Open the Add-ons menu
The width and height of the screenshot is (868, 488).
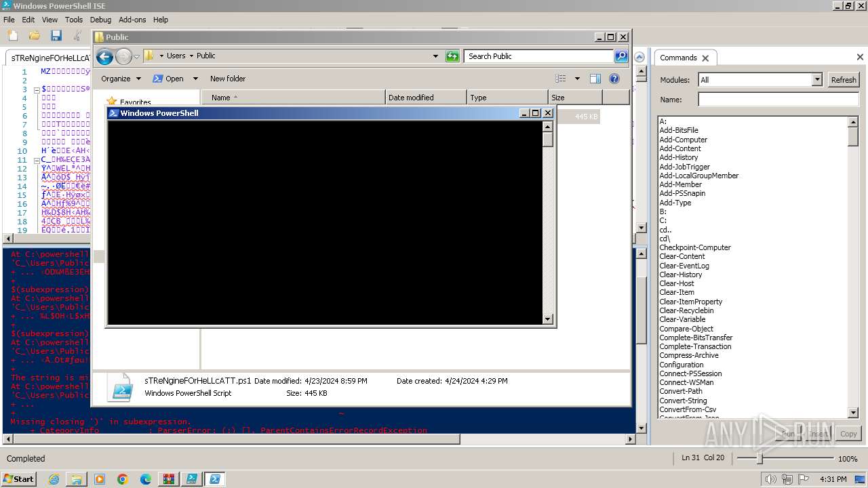point(132,20)
